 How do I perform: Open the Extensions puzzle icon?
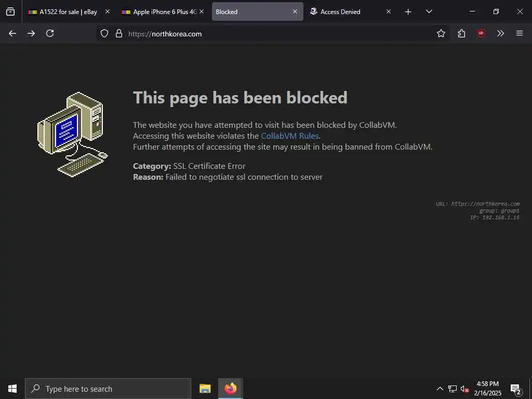tap(461, 33)
